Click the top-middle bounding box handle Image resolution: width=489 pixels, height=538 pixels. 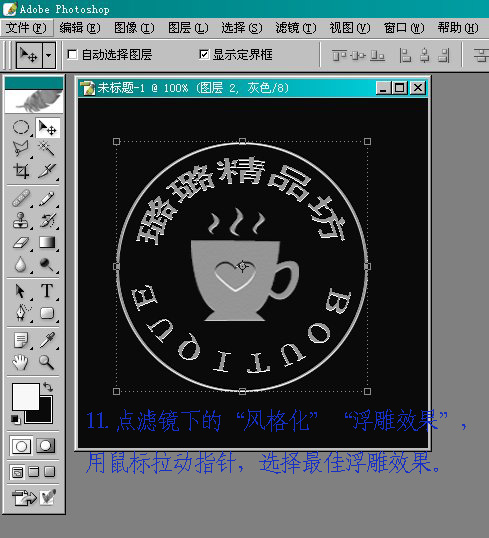(242, 141)
